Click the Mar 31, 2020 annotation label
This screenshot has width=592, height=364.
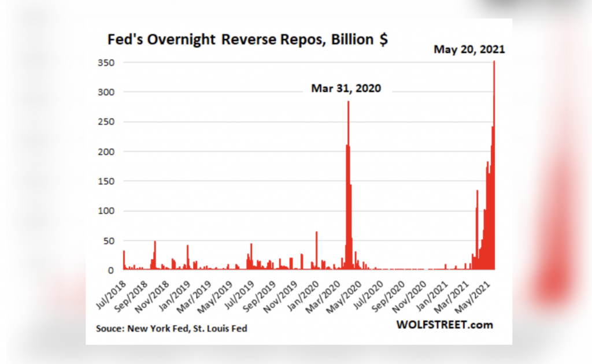(346, 89)
